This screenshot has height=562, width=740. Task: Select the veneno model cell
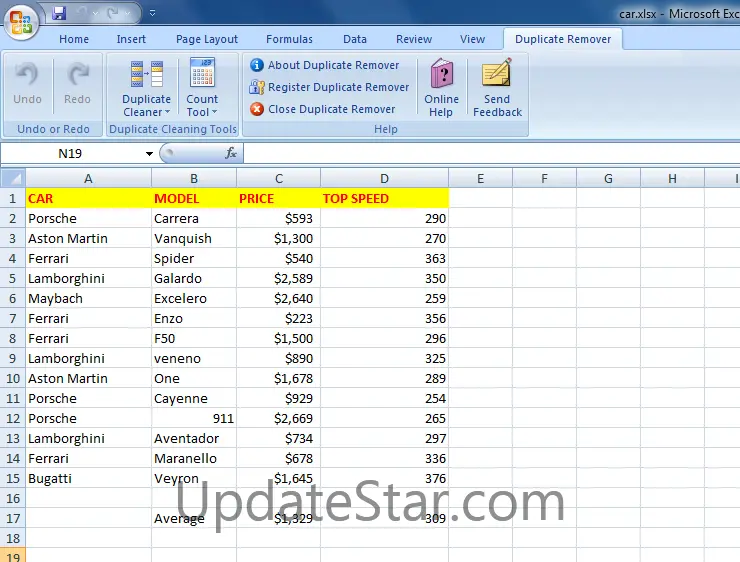coord(194,359)
